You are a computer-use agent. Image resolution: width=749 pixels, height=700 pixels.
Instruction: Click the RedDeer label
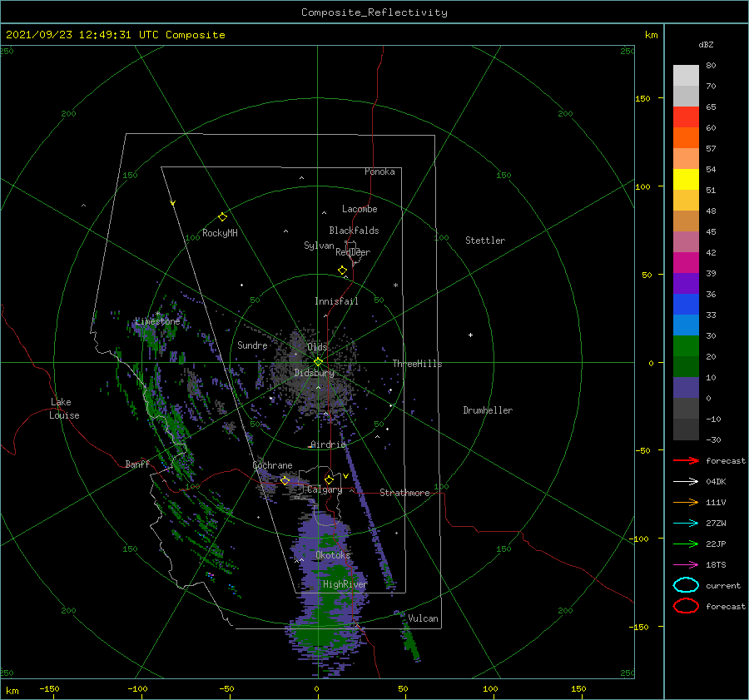353,252
